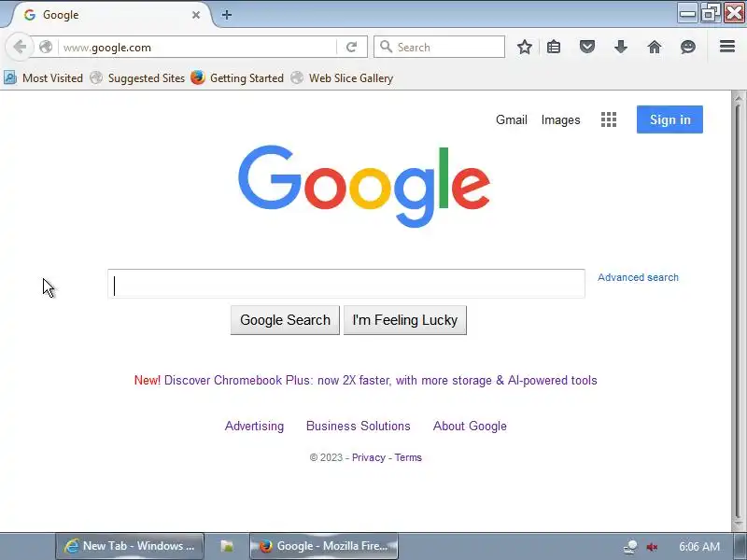Open the Terms link
747x560 pixels.
[408, 457]
